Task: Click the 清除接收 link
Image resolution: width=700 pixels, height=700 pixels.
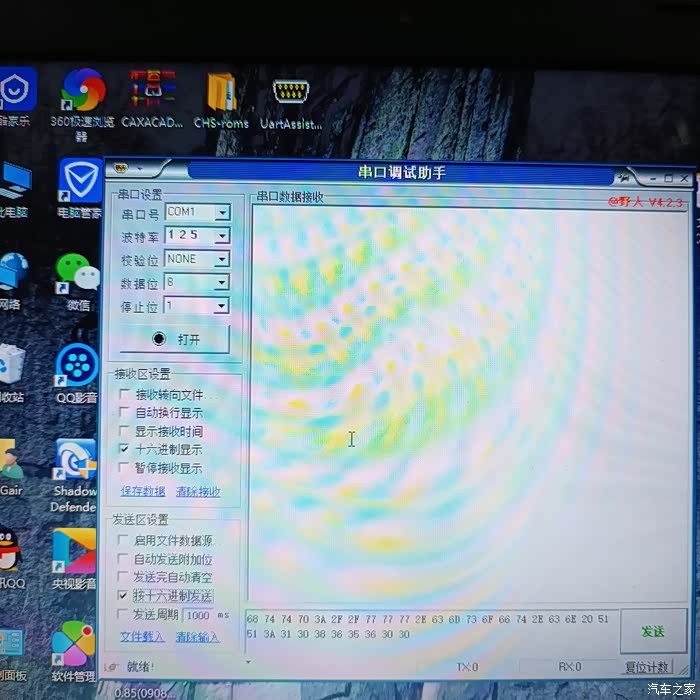Action: click(198, 492)
